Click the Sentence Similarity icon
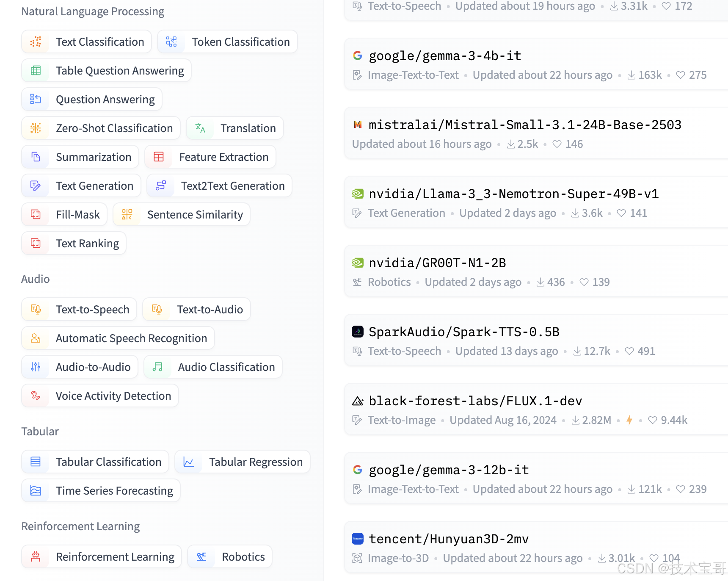The width and height of the screenshot is (728, 581). 127,214
